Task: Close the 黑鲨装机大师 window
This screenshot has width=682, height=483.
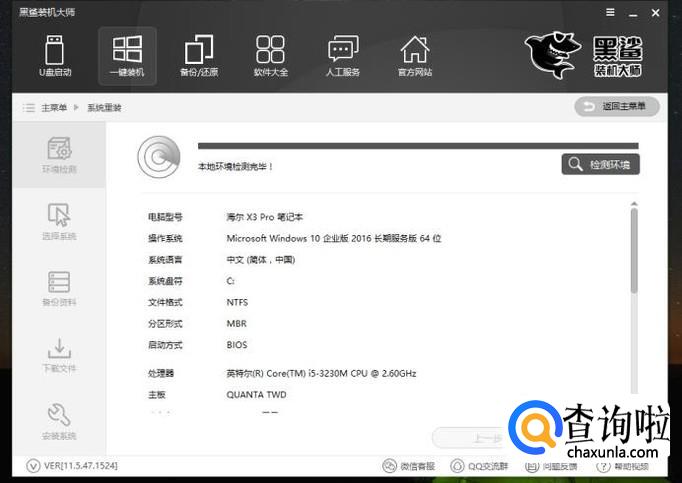Action: (x=655, y=13)
